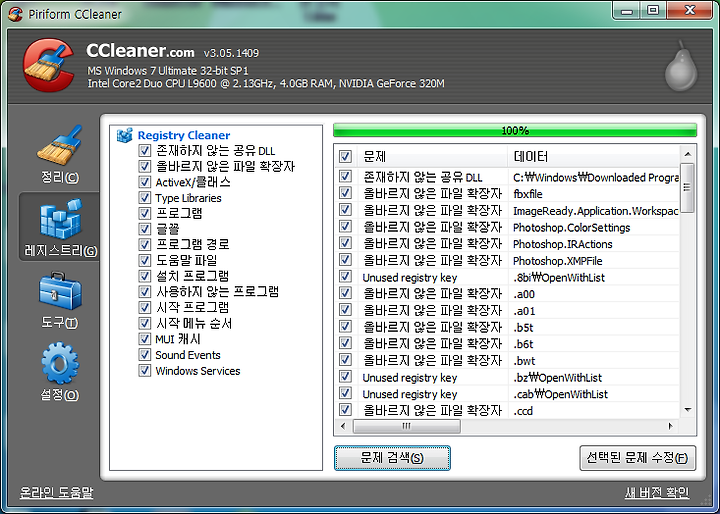
Task: Uncheck 올바르지 않은 파일 확장자 option in left list
Action: [x=145, y=166]
